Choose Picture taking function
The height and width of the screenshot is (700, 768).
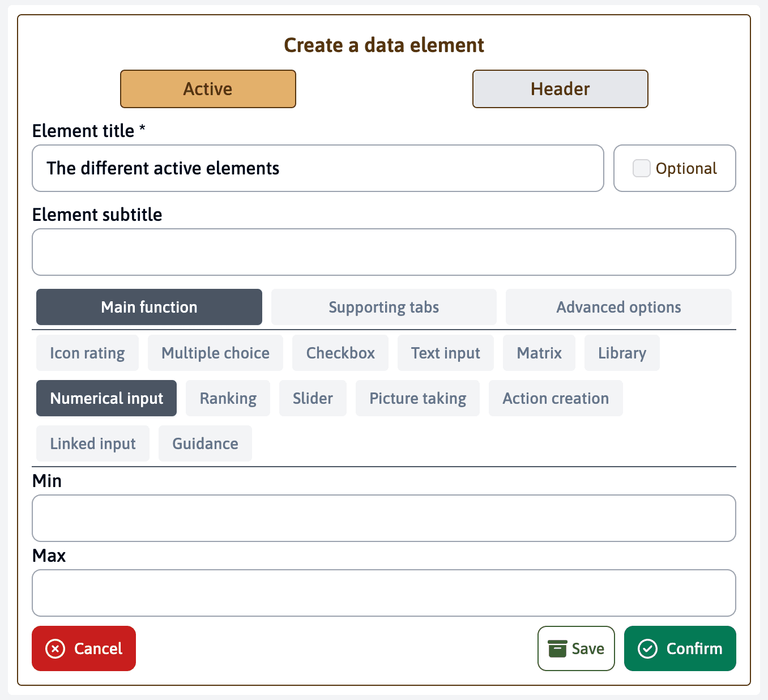pyautogui.click(x=417, y=398)
